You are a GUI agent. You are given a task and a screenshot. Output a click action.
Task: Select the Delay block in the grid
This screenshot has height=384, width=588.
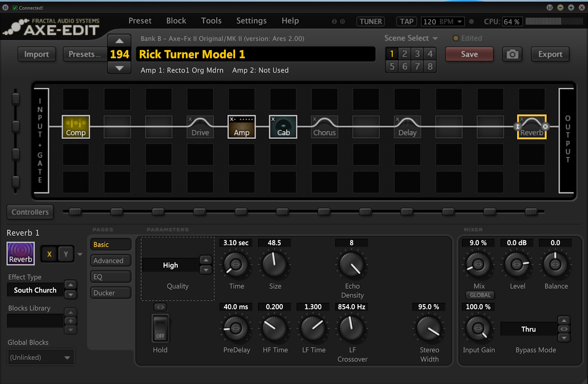point(407,127)
